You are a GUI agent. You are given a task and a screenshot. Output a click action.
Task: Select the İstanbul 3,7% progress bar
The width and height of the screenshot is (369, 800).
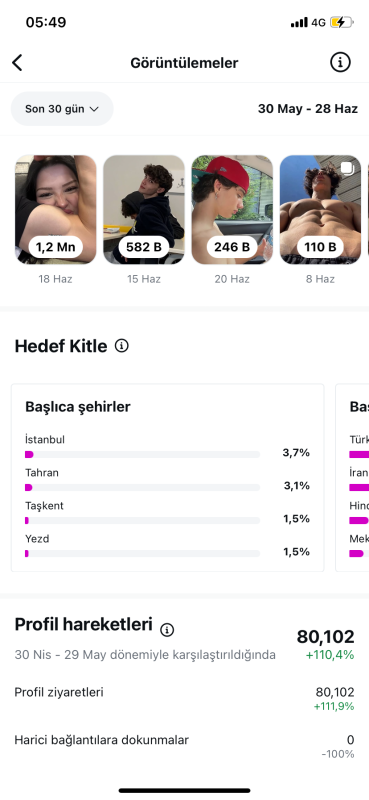tap(142, 454)
